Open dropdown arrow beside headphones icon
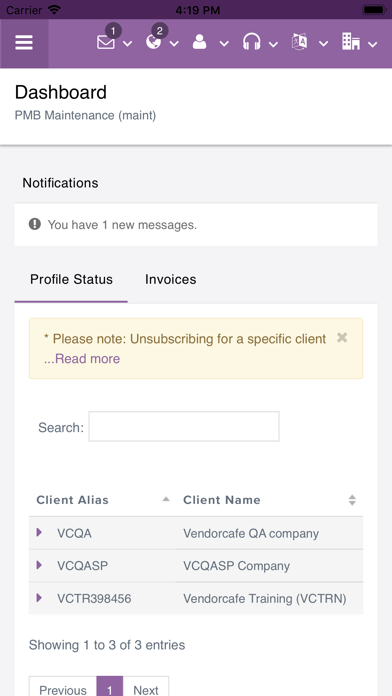The width and height of the screenshot is (392, 696). (x=273, y=44)
